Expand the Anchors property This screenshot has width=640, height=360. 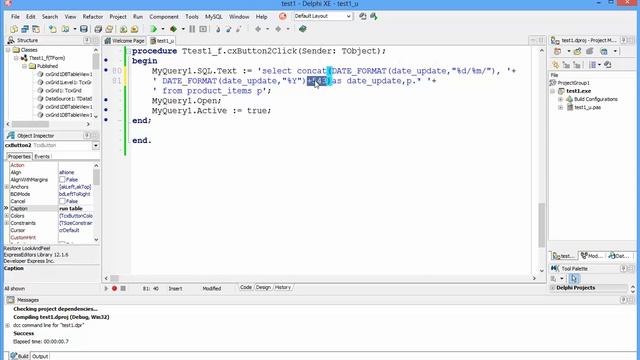point(7,187)
